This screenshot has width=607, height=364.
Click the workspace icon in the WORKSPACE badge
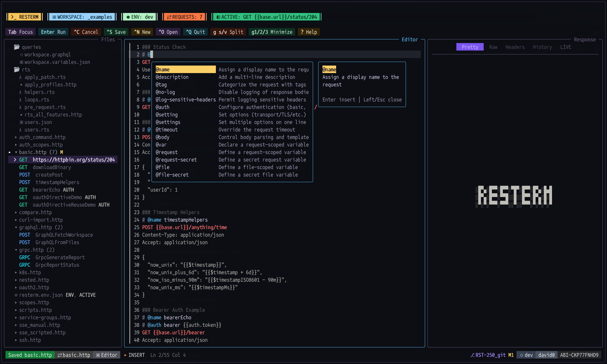pos(54,17)
